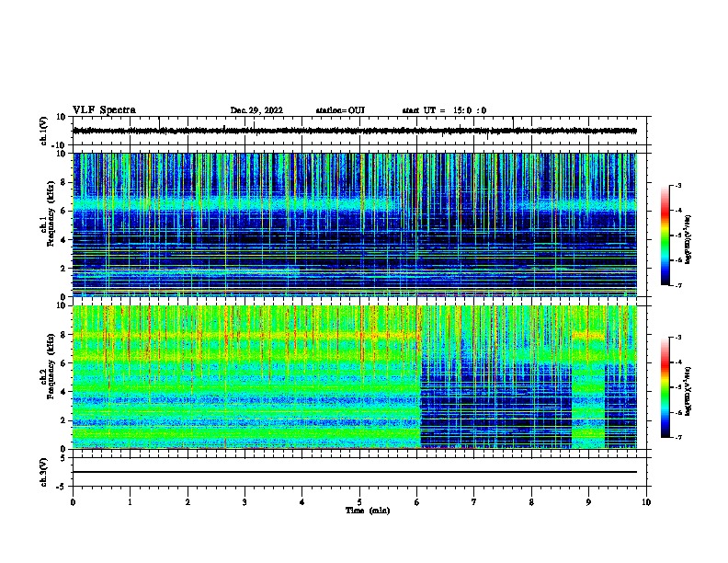
Task: Click the "8" kHz tick of ch.2 spectrogram
Action: [63, 335]
